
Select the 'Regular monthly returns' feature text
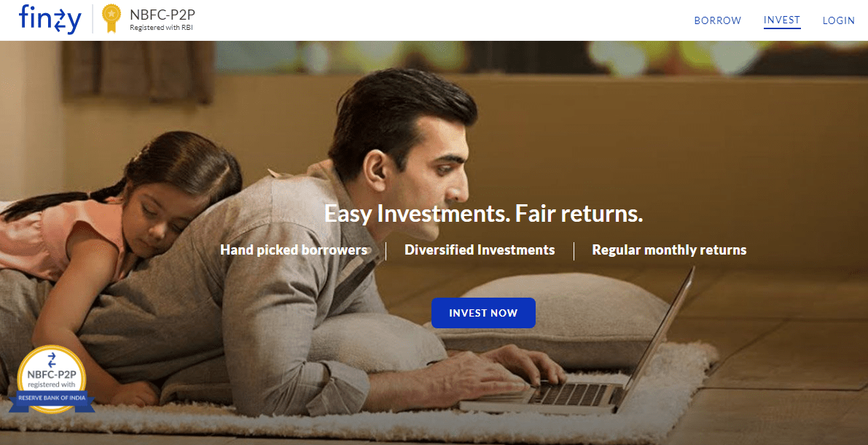click(669, 250)
